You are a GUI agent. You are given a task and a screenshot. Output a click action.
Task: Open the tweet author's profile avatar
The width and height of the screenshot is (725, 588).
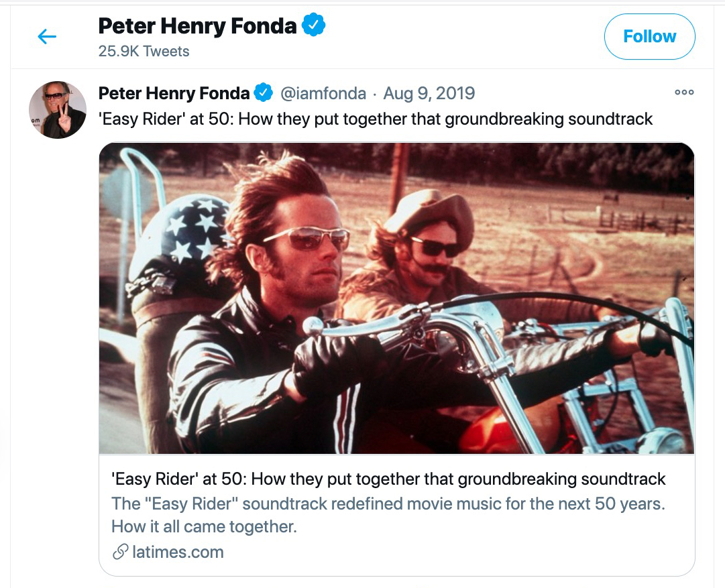pyautogui.click(x=58, y=110)
